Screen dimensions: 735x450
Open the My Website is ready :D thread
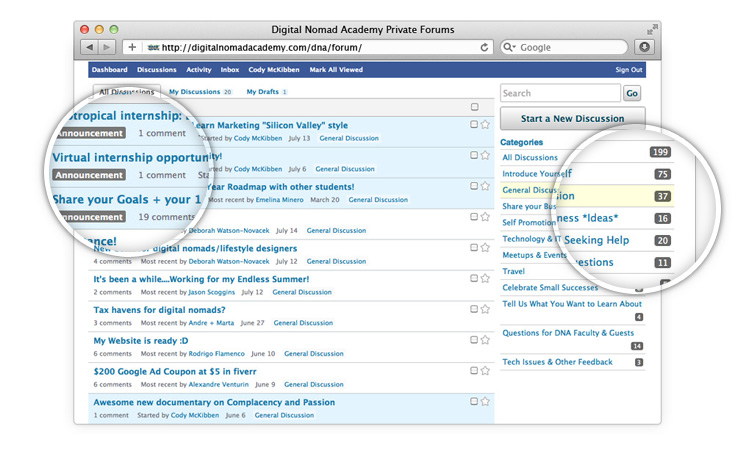141,341
